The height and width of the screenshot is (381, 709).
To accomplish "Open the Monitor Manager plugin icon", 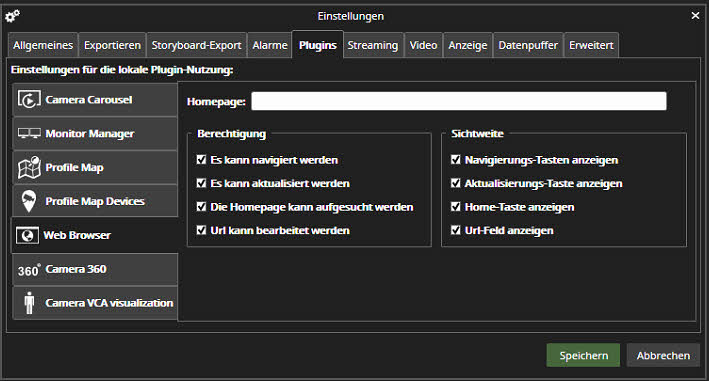I will click(x=29, y=133).
